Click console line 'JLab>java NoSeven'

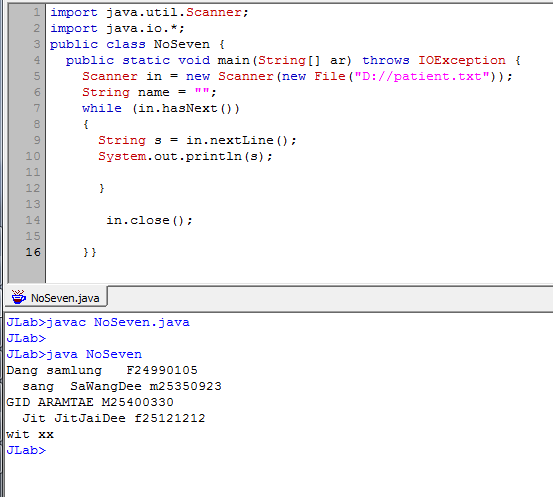[x=74, y=354]
